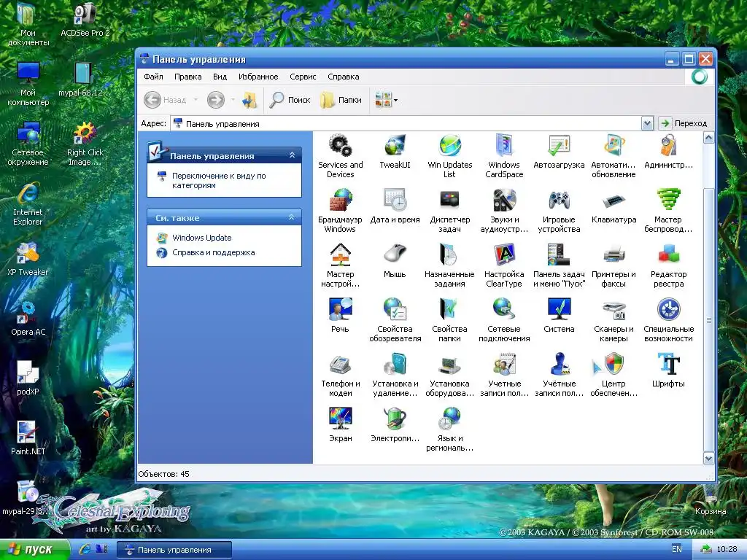Open Панель задач и меню Пуск icon
The width and height of the screenshot is (747, 560).
click(559, 265)
